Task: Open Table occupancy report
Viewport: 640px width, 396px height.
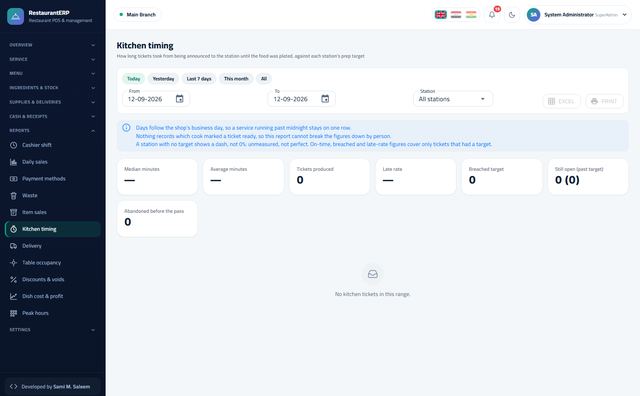Action: pos(52,263)
